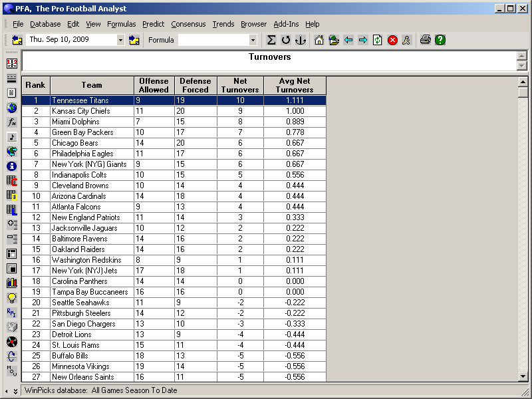The width and height of the screenshot is (532, 399).
Task: Open the Database menu
Action: (x=45, y=24)
